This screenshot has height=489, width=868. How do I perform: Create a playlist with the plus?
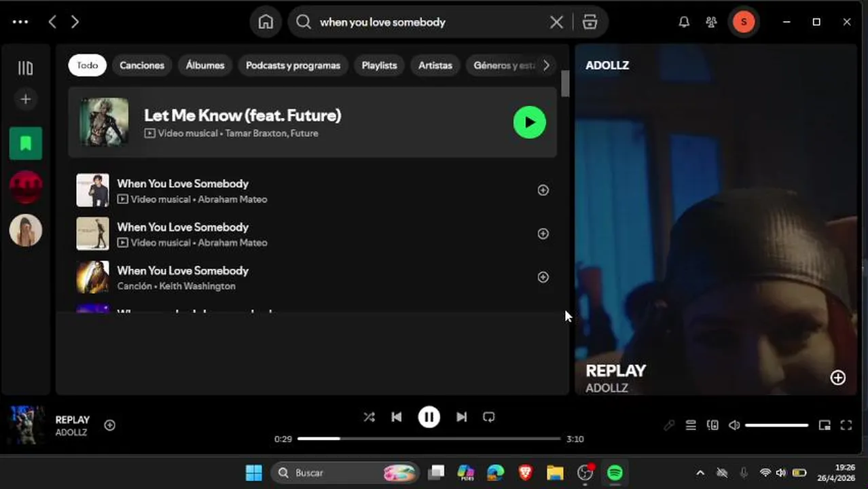pyautogui.click(x=25, y=99)
